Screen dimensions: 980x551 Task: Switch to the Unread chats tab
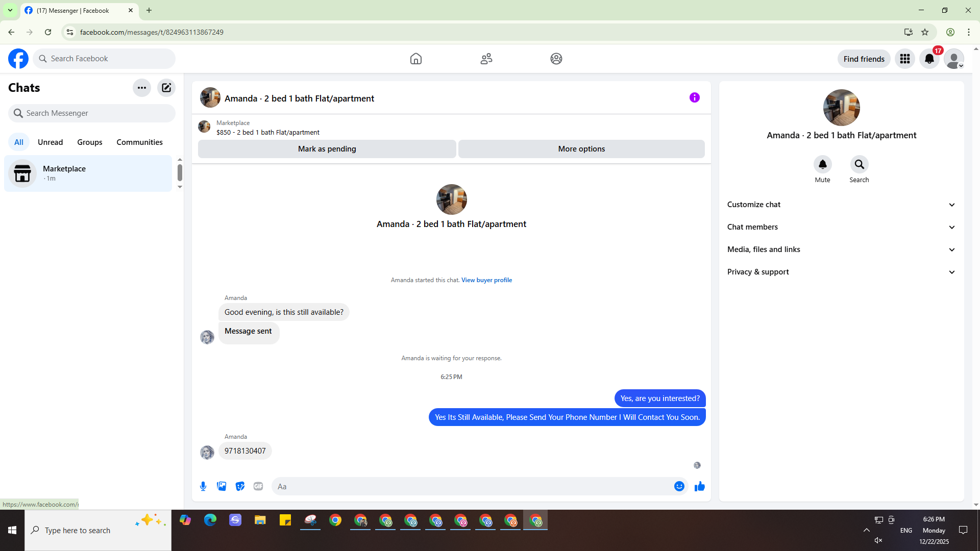50,142
